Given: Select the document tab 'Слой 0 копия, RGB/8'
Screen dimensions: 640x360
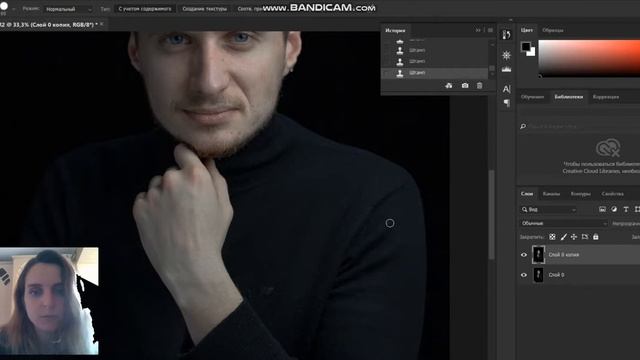Looking at the screenshot, I should tap(49, 24).
